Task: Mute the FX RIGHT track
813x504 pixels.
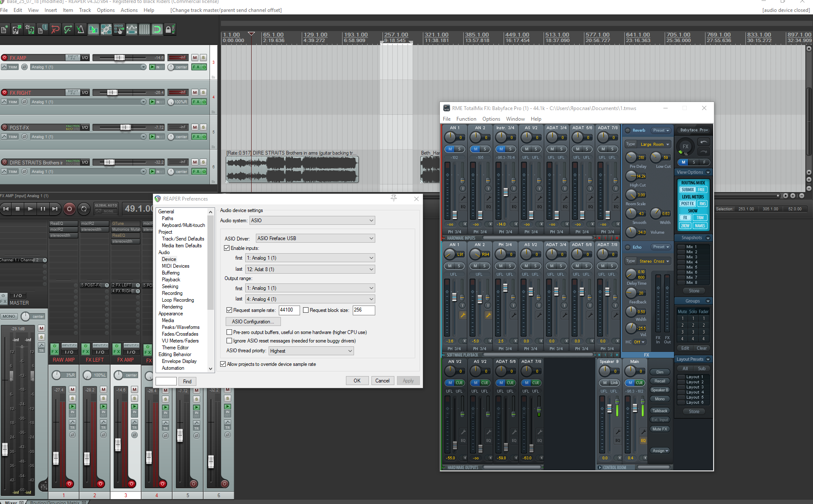Action: 195,92
